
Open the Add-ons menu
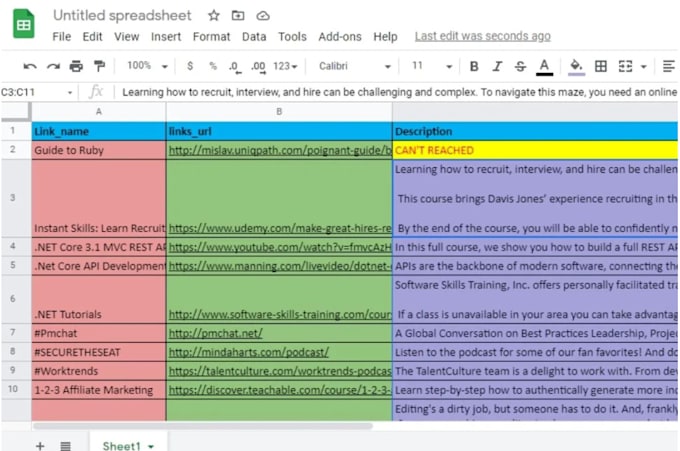pos(340,36)
